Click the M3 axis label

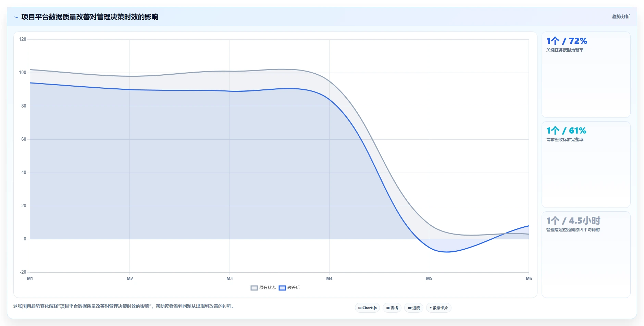[230, 279]
